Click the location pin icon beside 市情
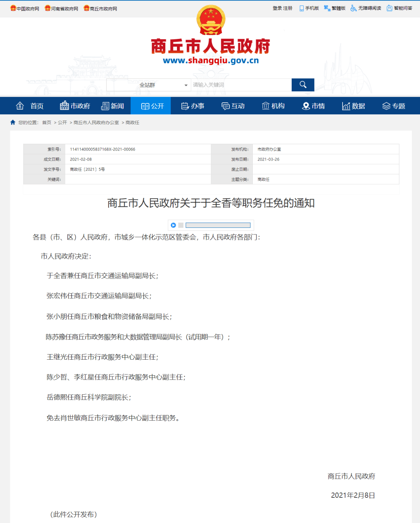The image size is (420, 523). pyautogui.click(x=306, y=106)
